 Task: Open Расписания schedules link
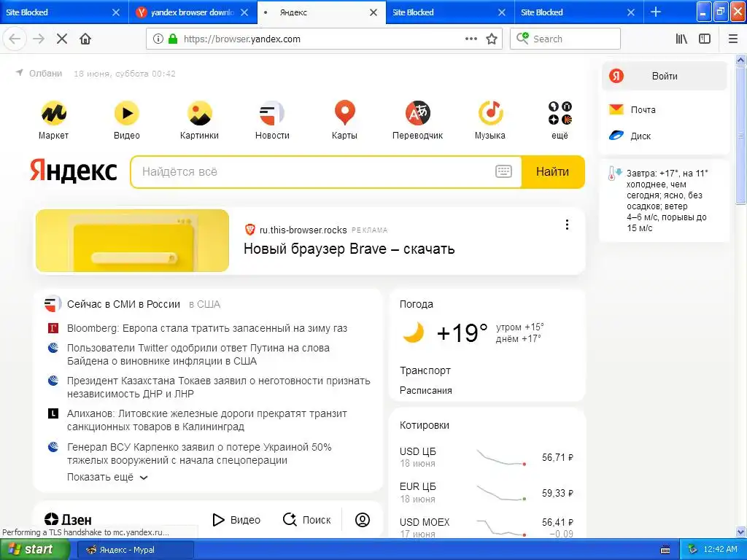click(426, 391)
